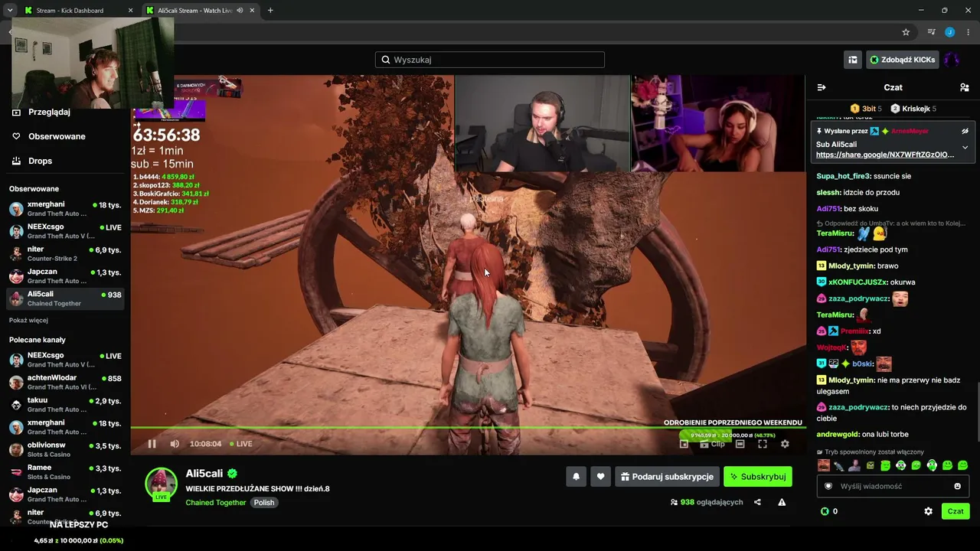Follow Ali5cali with the heart button

pyautogui.click(x=600, y=477)
